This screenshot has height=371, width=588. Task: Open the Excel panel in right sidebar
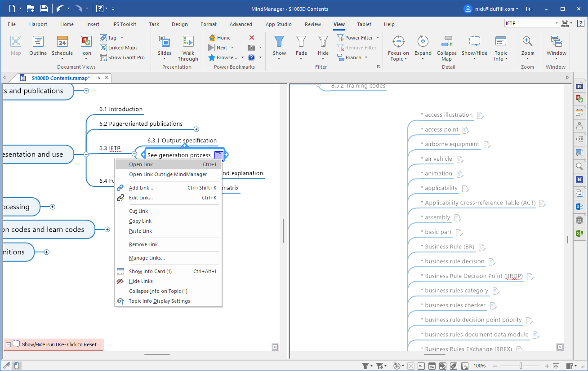pyautogui.click(x=580, y=234)
